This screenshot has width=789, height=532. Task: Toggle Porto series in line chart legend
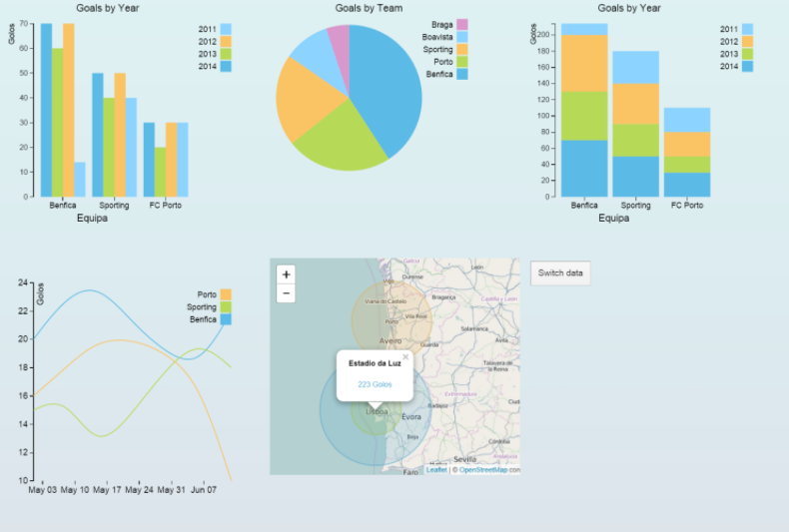[226, 294]
